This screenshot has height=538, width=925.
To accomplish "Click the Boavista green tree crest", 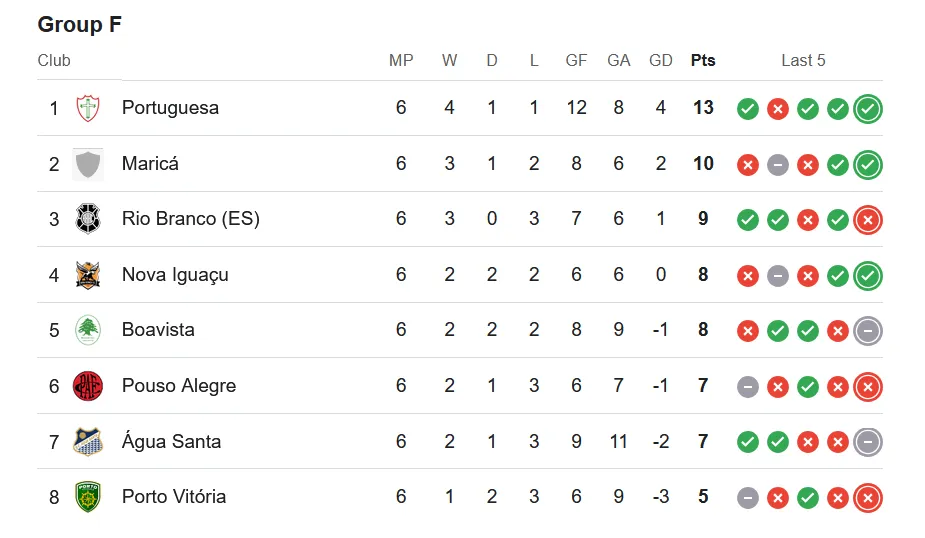I will 88,330.
